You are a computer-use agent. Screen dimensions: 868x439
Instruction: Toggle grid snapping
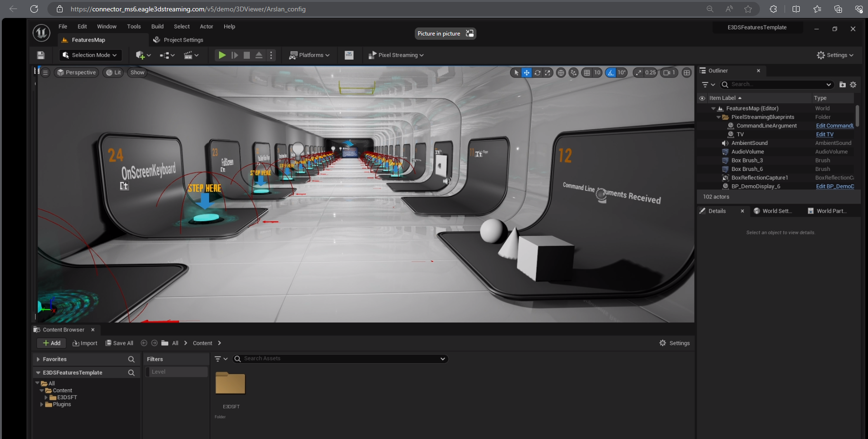pyautogui.click(x=587, y=72)
